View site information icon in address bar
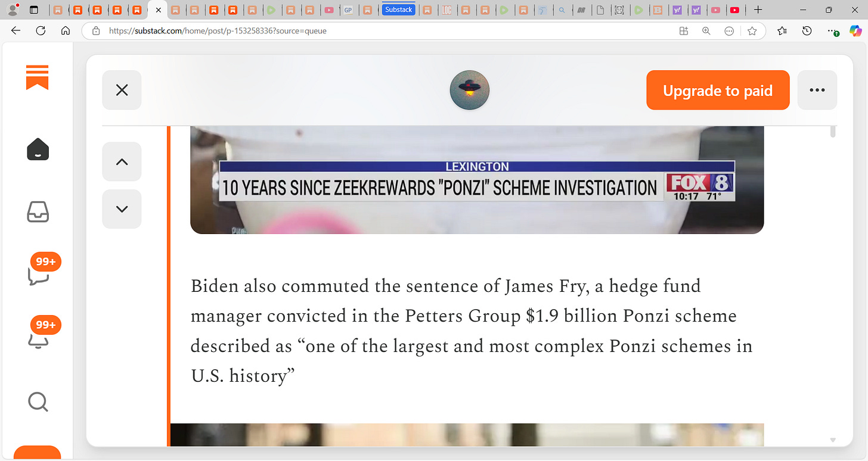The image size is (868, 461). [95, 31]
